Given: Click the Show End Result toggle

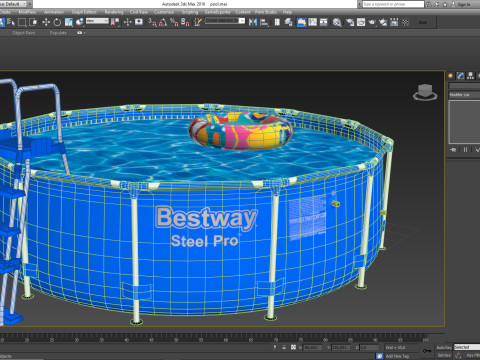Looking at the screenshot, I should pos(465,150).
